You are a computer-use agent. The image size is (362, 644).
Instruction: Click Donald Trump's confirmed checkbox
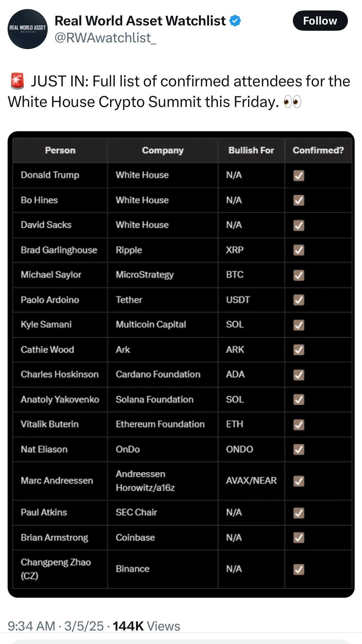pos(299,175)
